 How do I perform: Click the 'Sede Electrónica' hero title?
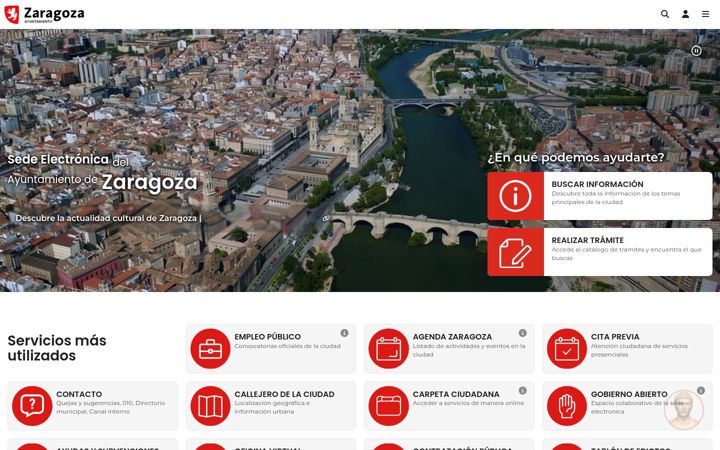58,159
